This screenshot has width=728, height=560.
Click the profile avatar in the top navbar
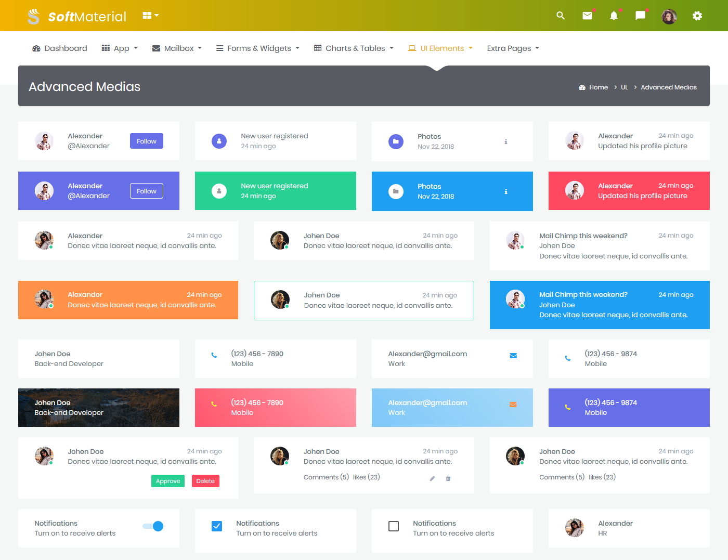[669, 16]
